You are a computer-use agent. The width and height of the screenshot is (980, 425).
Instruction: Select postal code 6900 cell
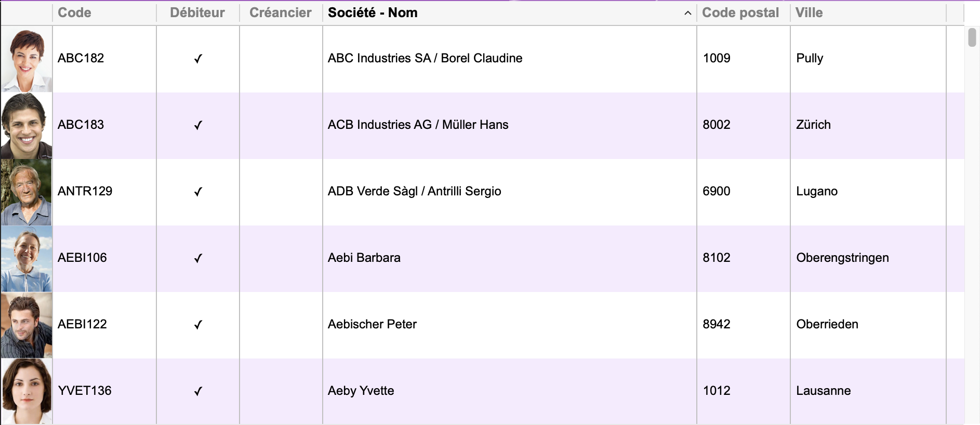[x=717, y=191]
